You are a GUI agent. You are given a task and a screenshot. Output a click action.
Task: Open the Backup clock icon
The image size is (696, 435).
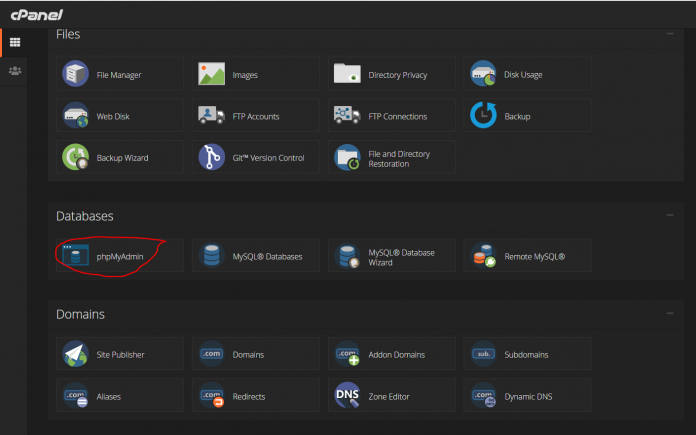[483, 115]
